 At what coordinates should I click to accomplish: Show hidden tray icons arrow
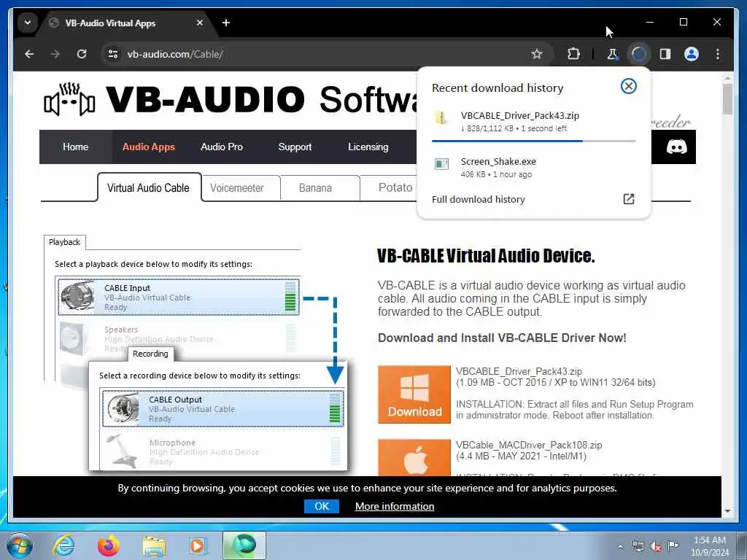tap(620, 546)
